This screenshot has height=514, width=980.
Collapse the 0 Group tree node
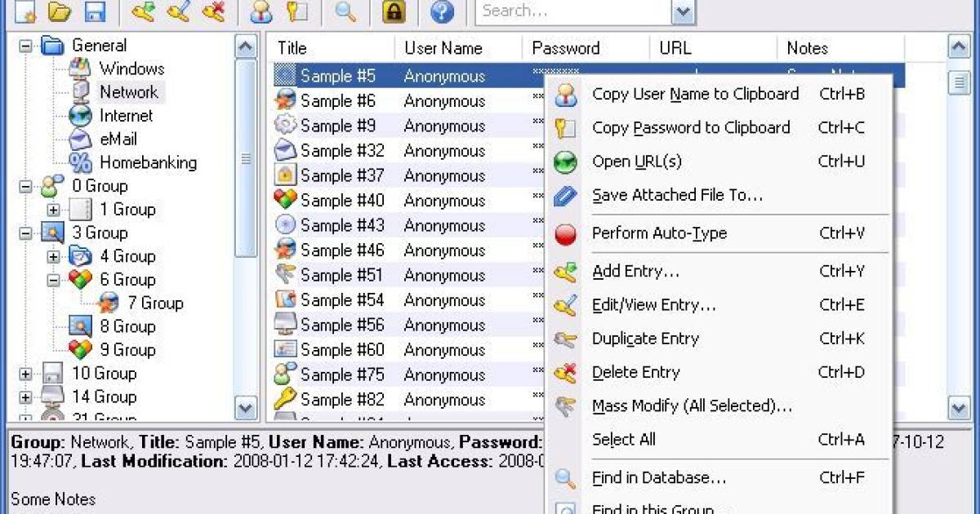(x=25, y=186)
